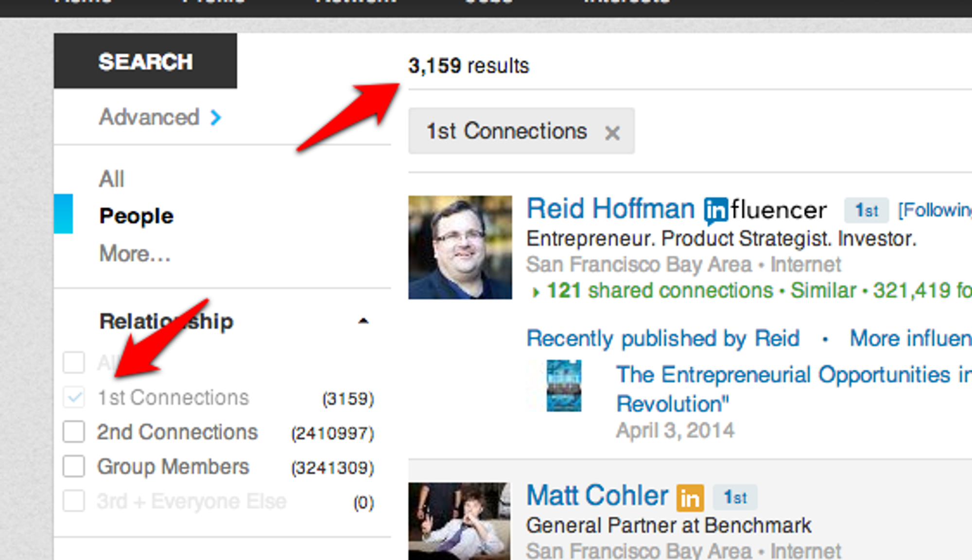This screenshot has height=560, width=972.
Task: Uncheck the 1st Connections checkbox
Action: click(x=74, y=397)
